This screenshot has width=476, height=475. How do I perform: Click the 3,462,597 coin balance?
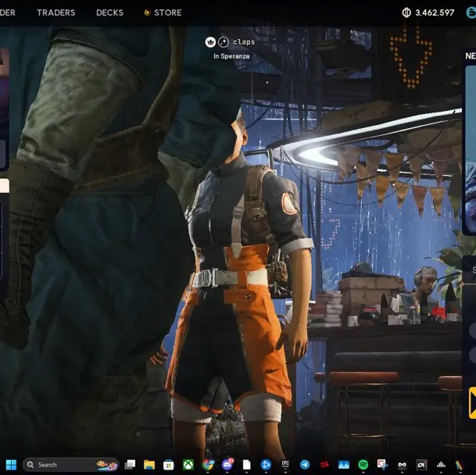tap(435, 12)
